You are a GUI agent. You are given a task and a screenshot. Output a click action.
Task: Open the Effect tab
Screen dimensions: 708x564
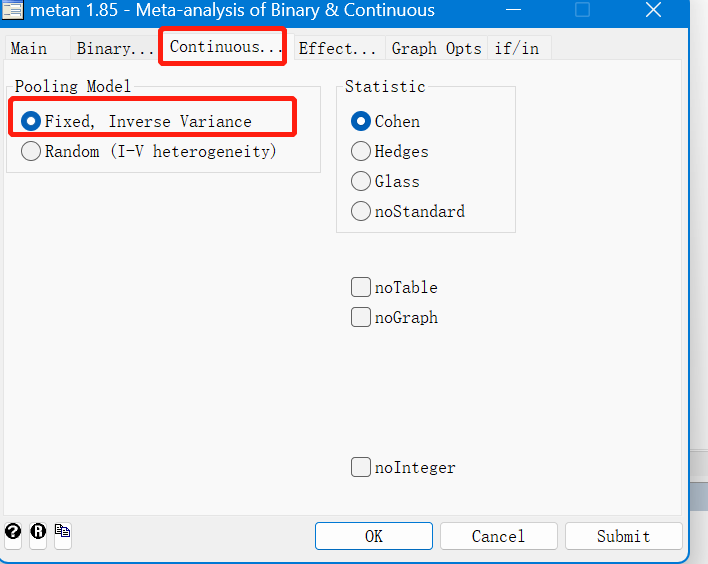[337, 48]
